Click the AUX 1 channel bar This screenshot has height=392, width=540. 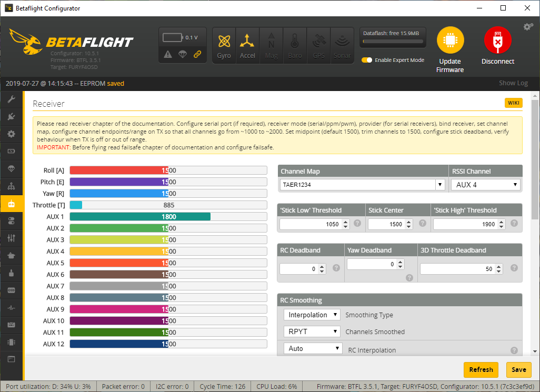168,216
